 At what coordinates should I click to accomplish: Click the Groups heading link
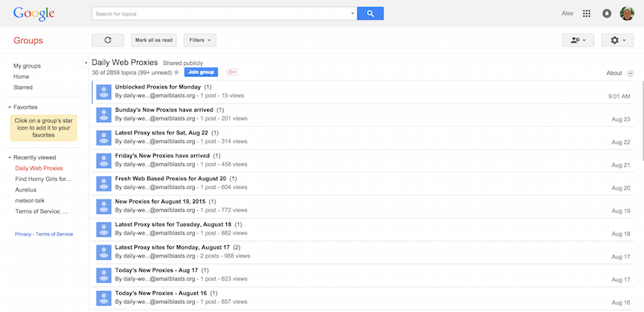[28, 41]
